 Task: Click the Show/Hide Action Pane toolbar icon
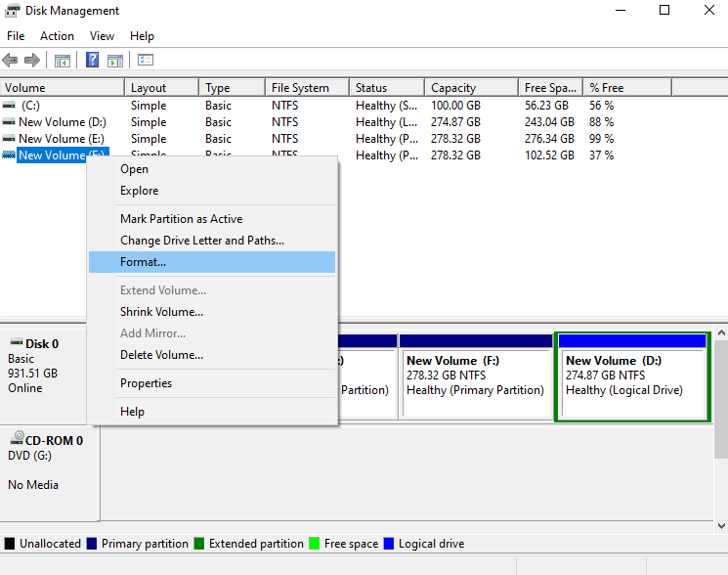(x=115, y=61)
